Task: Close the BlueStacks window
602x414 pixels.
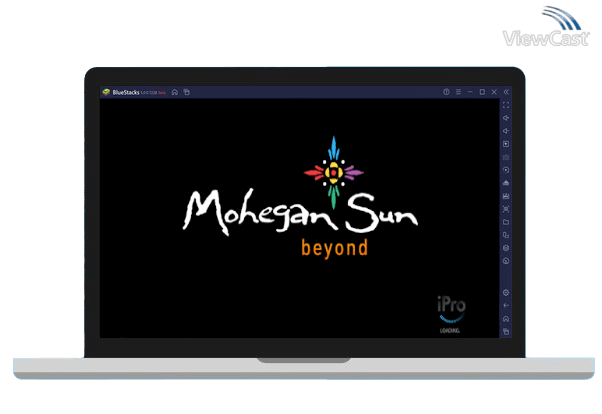Action: point(494,92)
